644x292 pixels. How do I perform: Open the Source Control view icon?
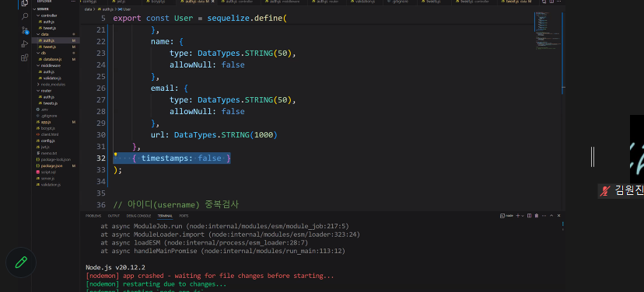pos(24,30)
